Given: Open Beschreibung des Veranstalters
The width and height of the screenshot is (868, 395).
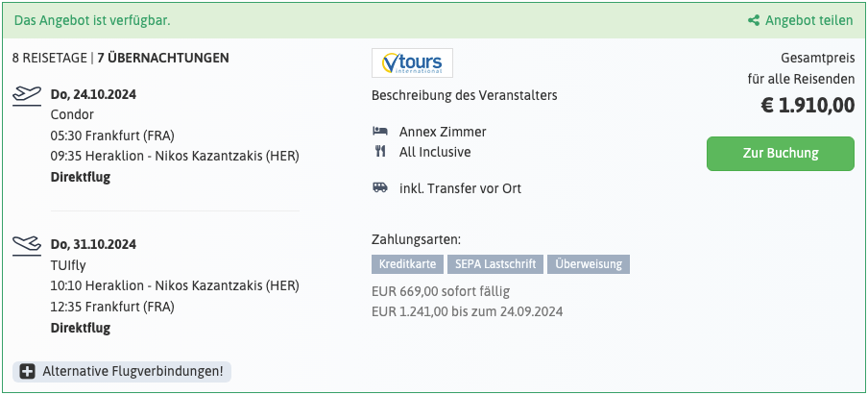Looking at the screenshot, I should pos(465,95).
